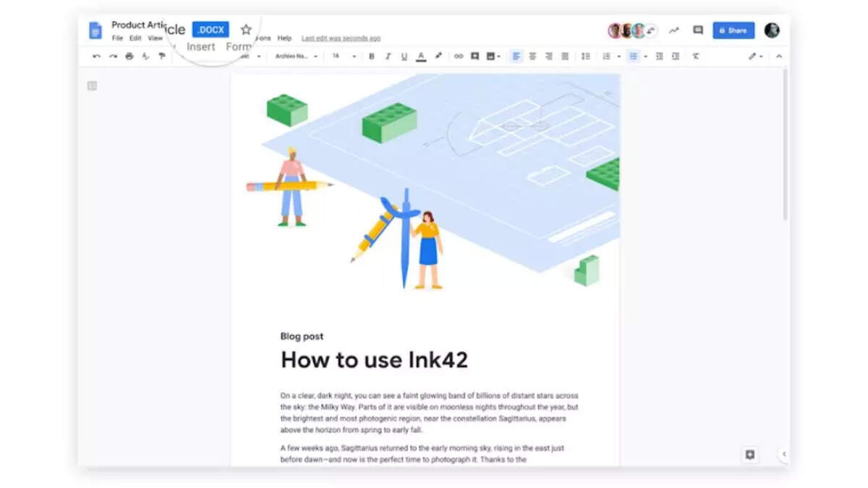Image resolution: width=868 pixels, height=488 pixels.
Task: Click the insert link icon
Action: point(458,56)
